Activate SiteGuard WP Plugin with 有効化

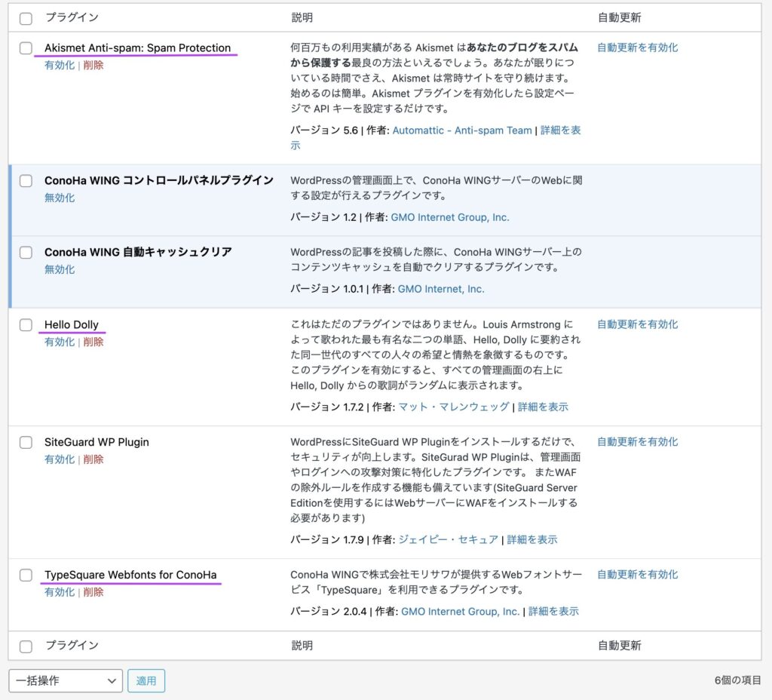tap(59, 460)
